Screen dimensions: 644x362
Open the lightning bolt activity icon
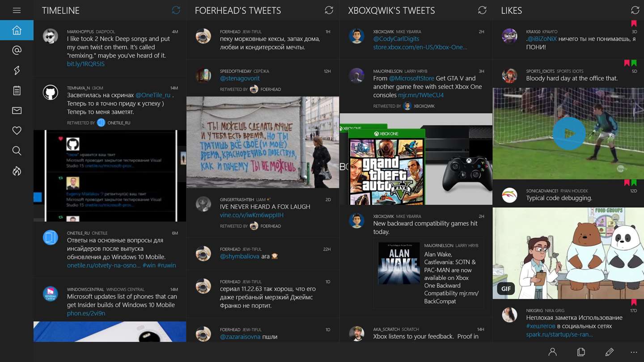[x=17, y=70]
